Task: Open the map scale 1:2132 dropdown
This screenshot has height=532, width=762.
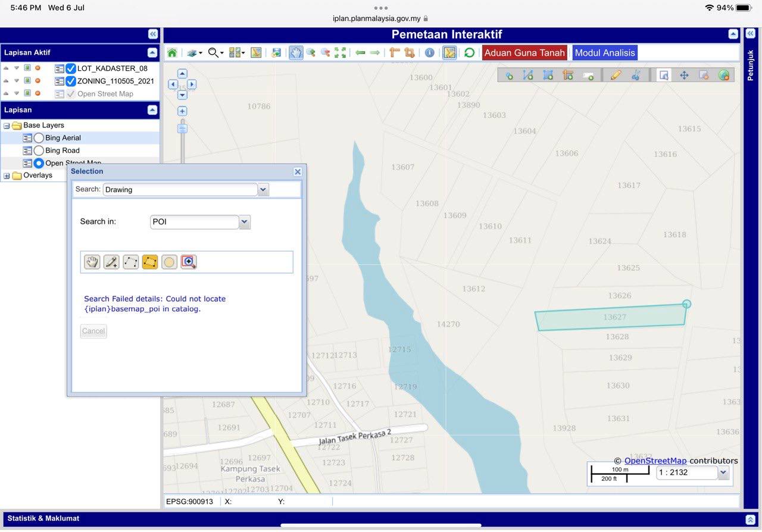Action: tap(723, 473)
